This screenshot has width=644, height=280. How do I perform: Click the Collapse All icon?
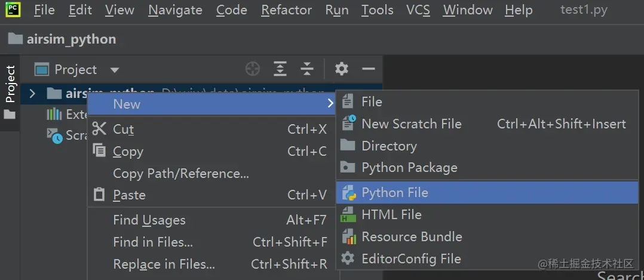[307, 69]
